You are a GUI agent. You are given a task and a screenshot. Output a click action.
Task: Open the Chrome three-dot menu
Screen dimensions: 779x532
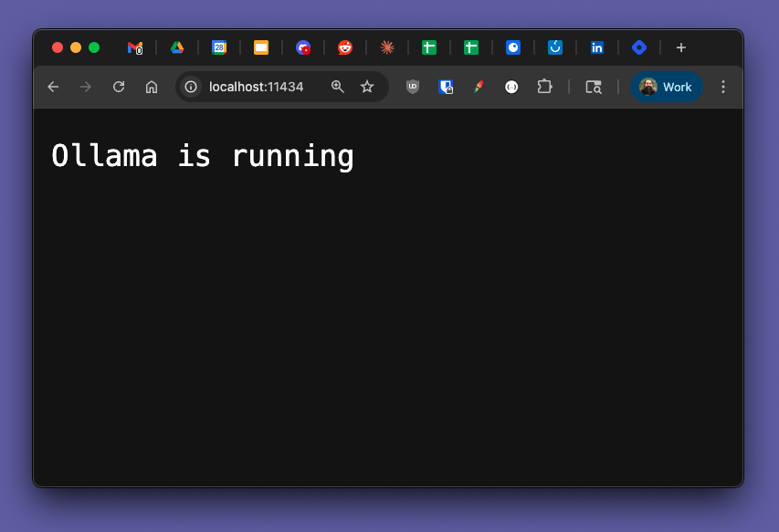click(x=723, y=87)
